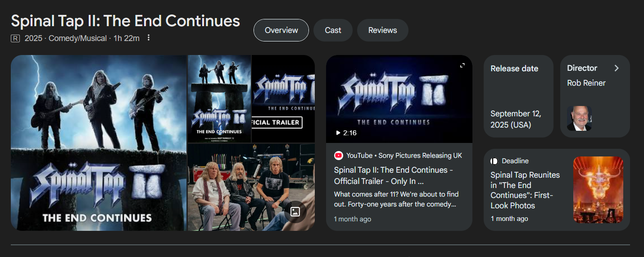
Task: Click the Release date card heading
Action: coord(514,69)
